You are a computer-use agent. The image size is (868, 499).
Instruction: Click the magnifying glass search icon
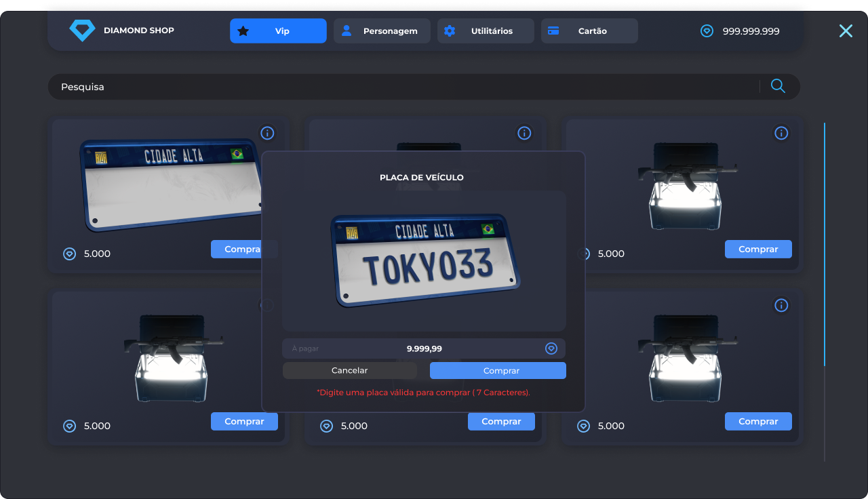pos(778,86)
